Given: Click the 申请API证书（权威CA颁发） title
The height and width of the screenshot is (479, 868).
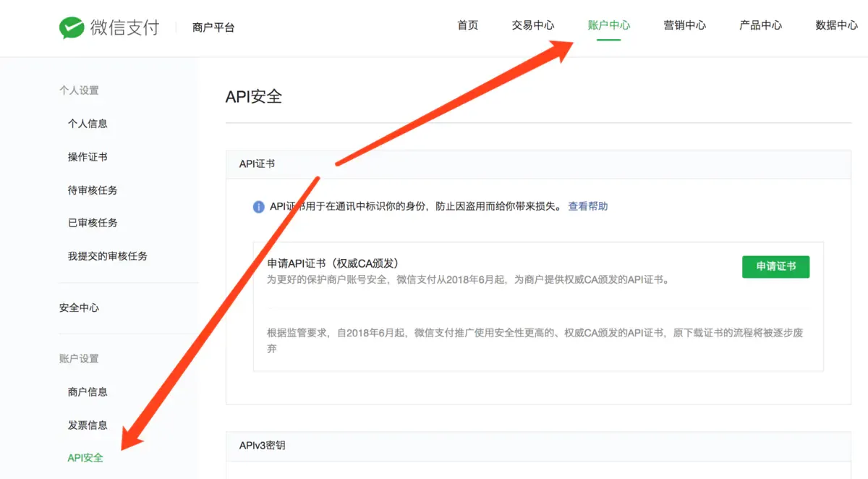Looking at the screenshot, I should click(333, 263).
